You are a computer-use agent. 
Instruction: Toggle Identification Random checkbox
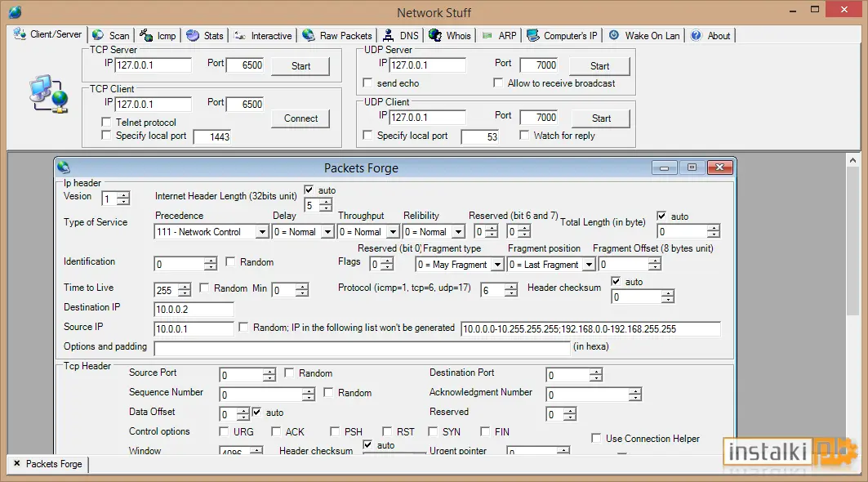click(x=230, y=261)
